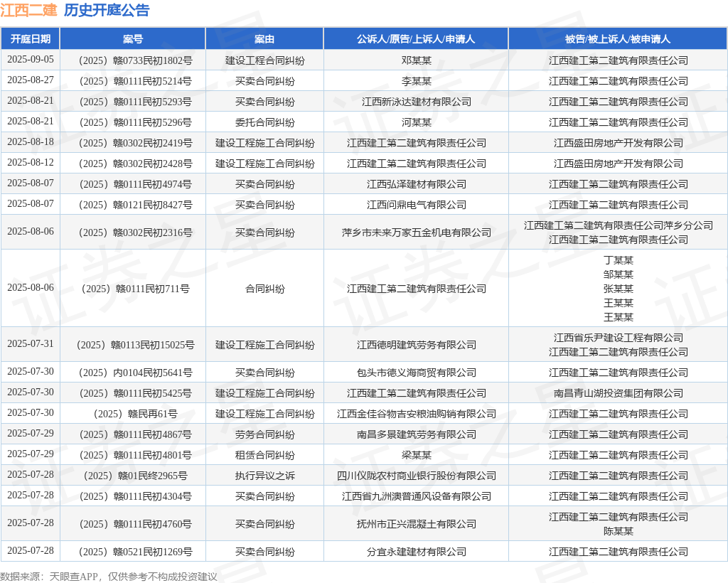Click defendant 陈某某
This screenshot has width=728, height=583.
coord(619,531)
